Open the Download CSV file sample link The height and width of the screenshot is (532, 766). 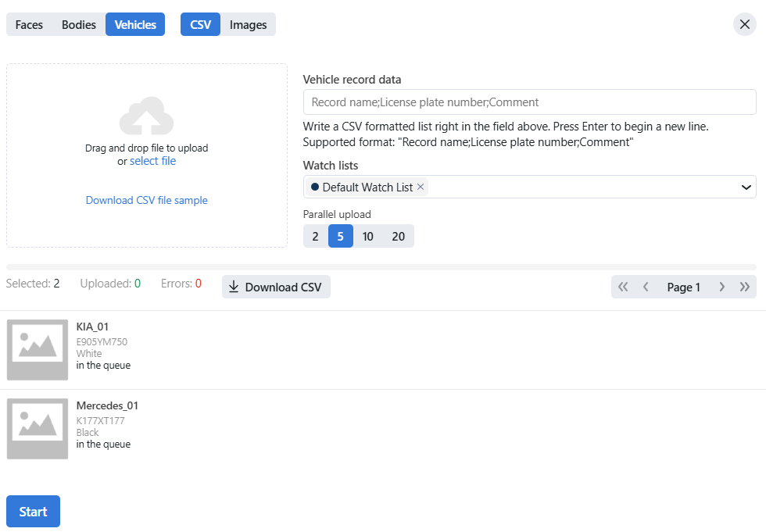146,200
